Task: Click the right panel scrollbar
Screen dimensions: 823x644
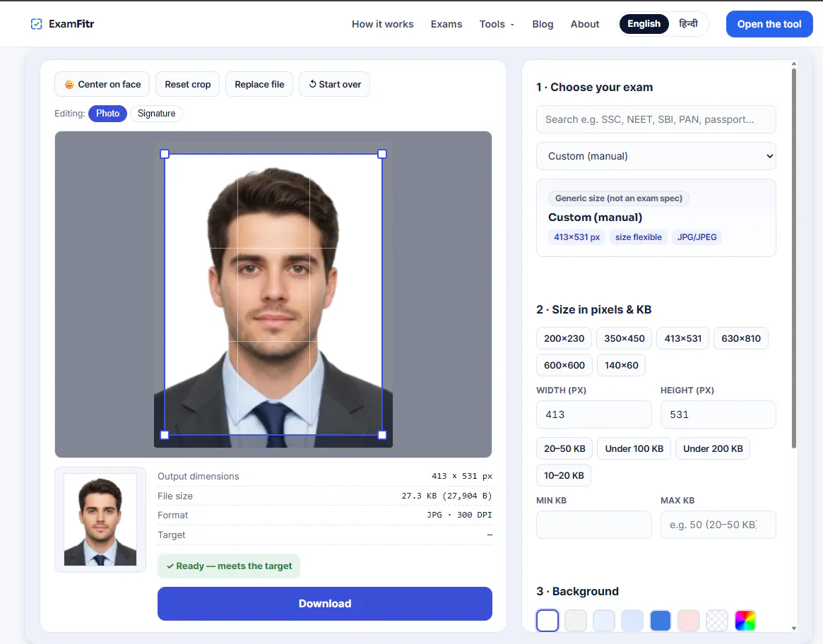Action: coord(793,258)
